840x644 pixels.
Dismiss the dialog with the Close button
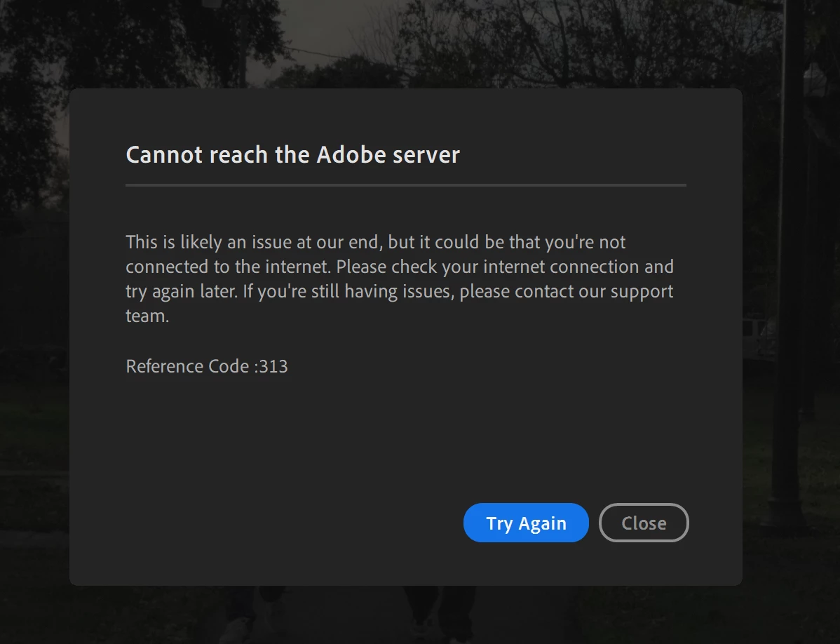pyautogui.click(x=644, y=523)
